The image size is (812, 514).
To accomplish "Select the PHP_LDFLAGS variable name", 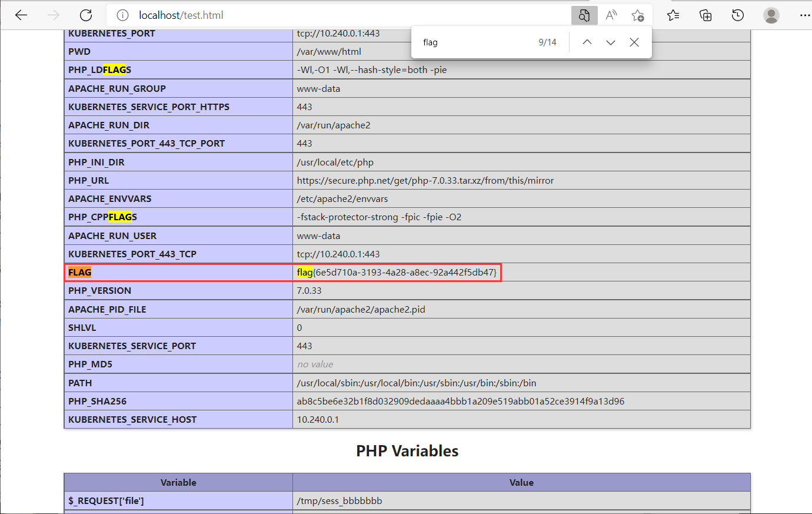I will click(99, 70).
